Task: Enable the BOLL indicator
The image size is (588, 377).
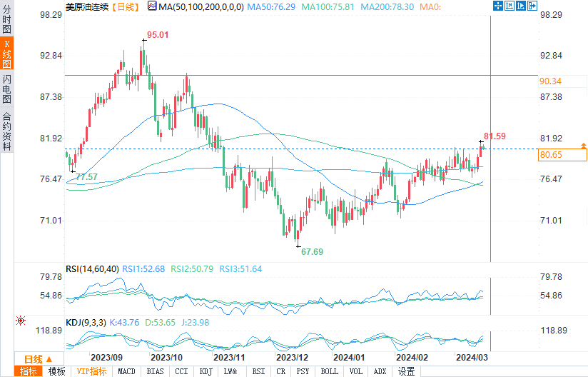Action: (x=329, y=371)
